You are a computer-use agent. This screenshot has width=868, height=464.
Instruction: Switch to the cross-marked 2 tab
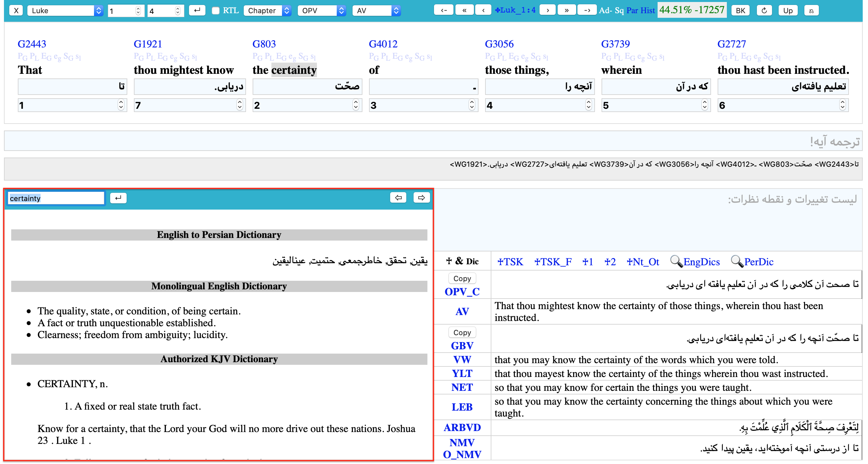[610, 262]
